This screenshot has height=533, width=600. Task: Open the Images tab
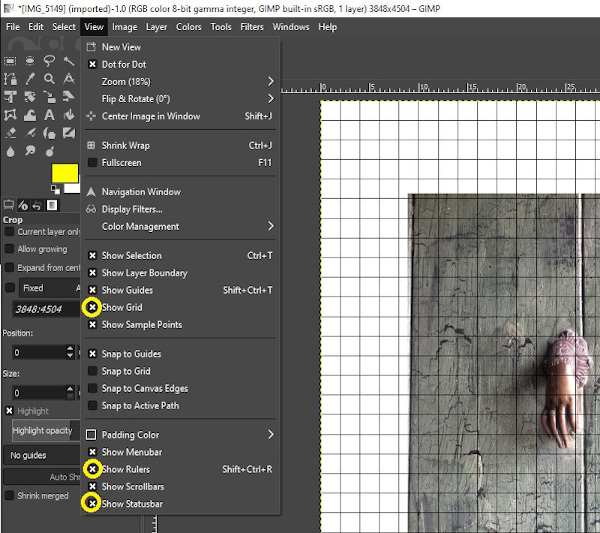click(x=52, y=205)
